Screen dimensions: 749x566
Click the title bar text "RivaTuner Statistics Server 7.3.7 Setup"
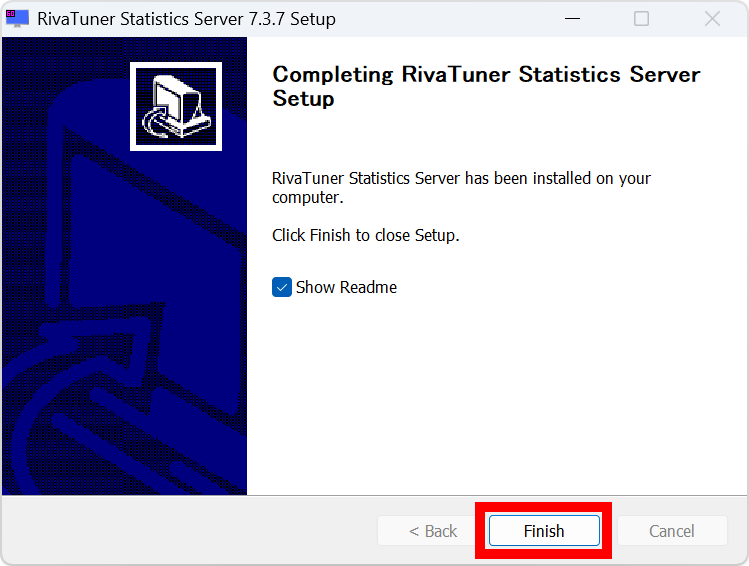[186, 19]
